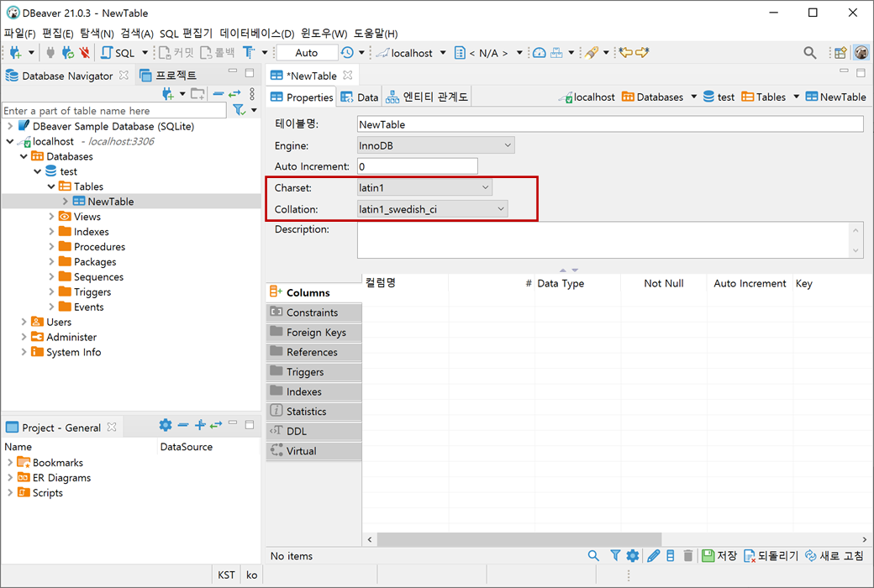The width and height of the screenshot is (874, 588).
Task: Click settings gear in Project General panel
Action: [166, 425]
